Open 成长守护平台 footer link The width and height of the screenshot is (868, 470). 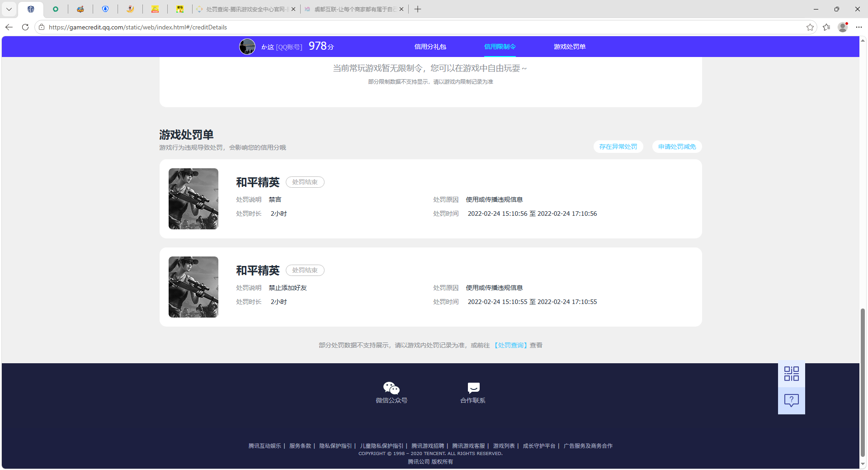click(539, 446)
